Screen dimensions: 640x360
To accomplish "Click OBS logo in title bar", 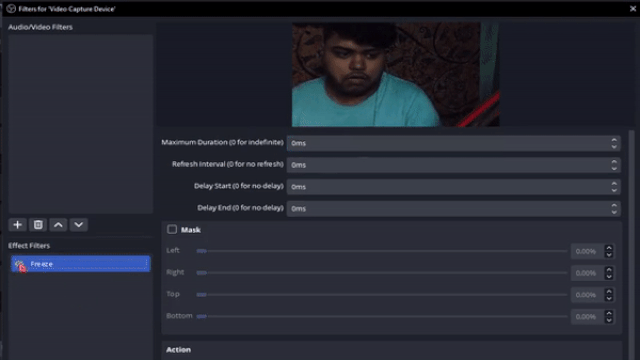I will (11, 9).
